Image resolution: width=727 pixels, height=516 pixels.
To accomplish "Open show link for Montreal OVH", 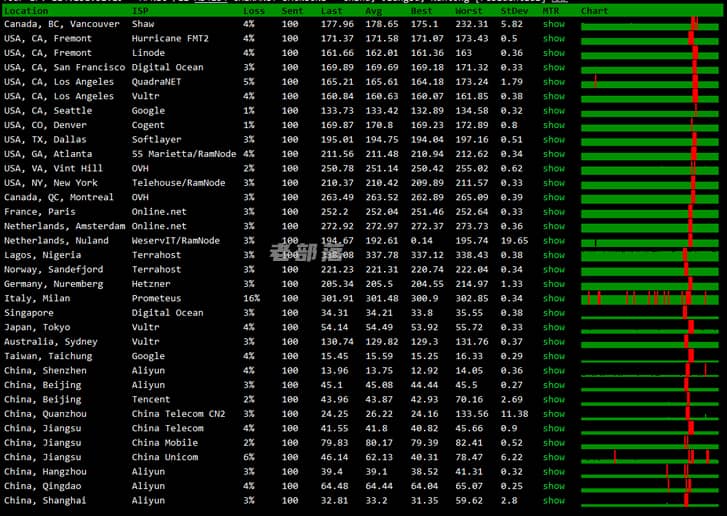I will (x=554, y=197).
